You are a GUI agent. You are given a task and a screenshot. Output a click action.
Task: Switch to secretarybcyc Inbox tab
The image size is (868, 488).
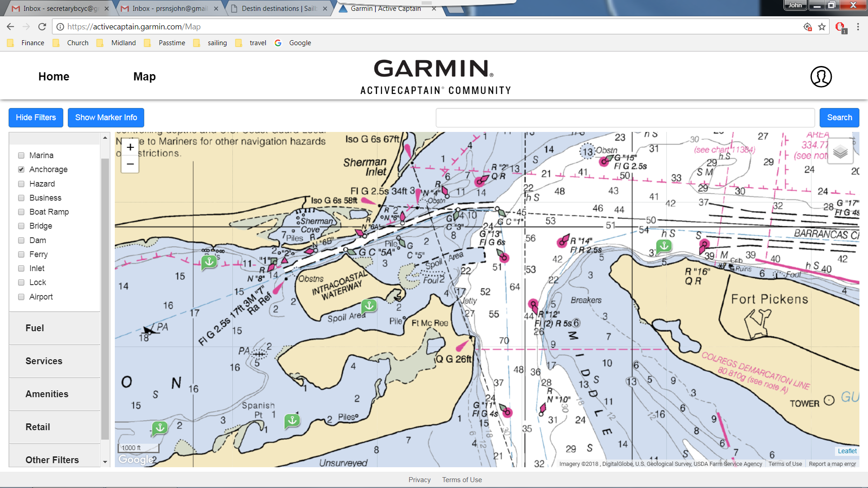click(x=60, y=9)
